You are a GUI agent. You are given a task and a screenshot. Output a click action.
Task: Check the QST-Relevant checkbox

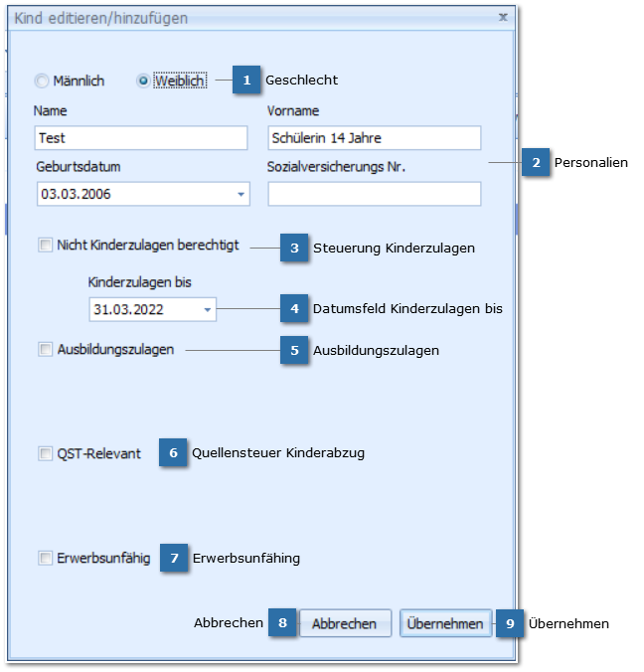45,453
